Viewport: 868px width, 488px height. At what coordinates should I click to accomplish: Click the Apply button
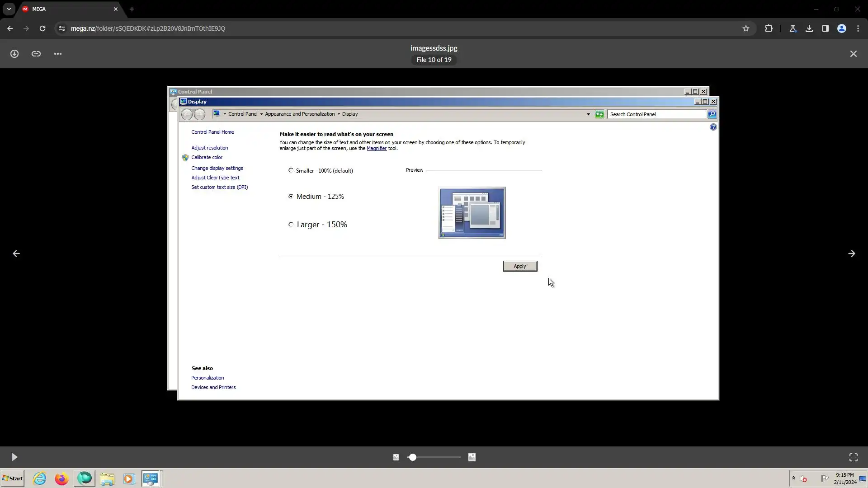520,266
